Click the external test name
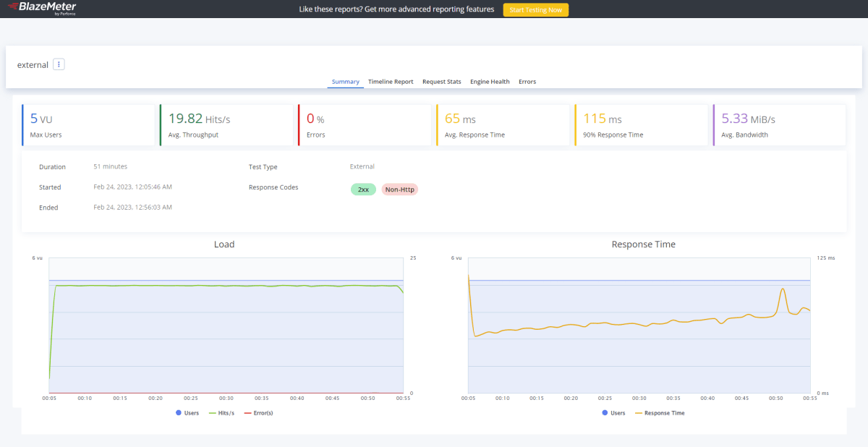The height and width of the screenshot is (447, 868). [33, 65]
